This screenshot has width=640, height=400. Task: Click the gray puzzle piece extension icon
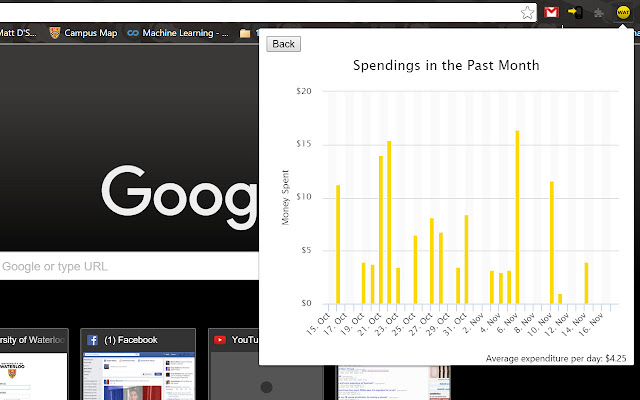[599, 13]
